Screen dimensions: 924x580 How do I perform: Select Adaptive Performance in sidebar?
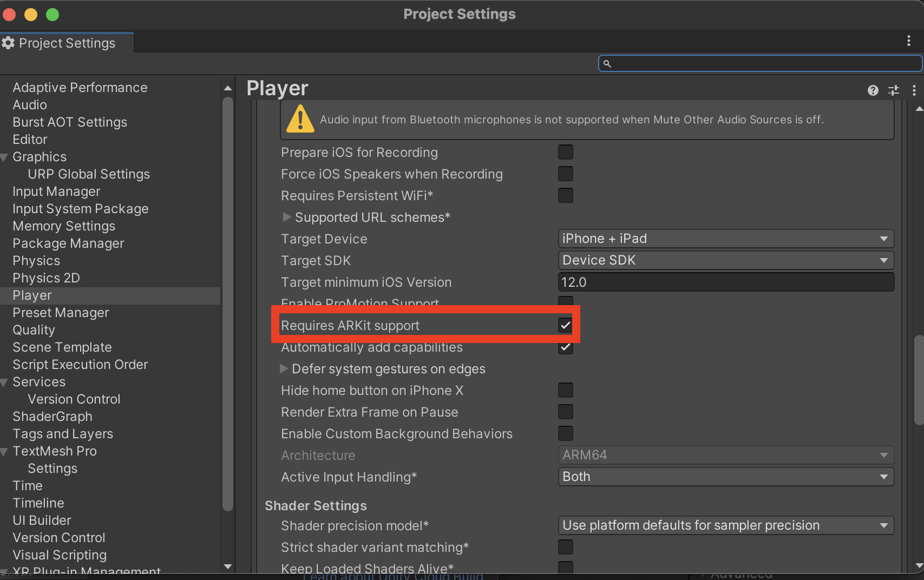pyautogui.click(x=80, y=87)
